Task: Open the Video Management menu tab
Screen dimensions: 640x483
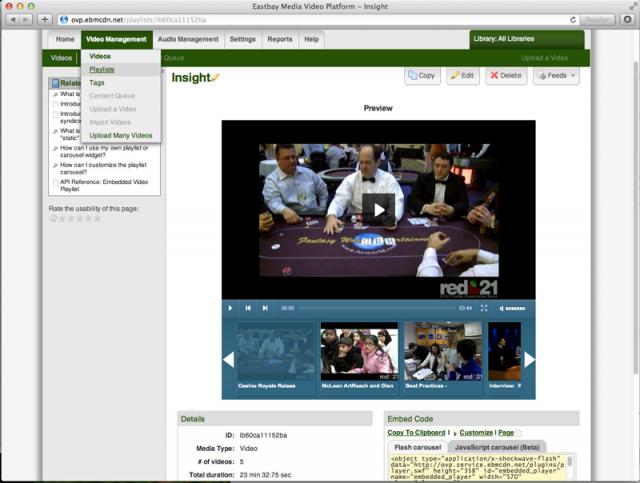Action: [117, 39]
